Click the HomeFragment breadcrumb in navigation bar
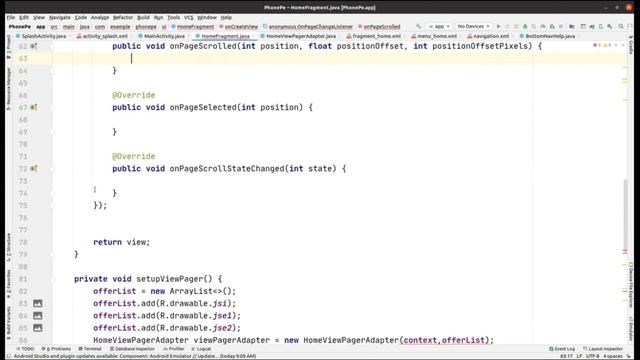This screenshot has height=360, width=640. click(193, 27)
